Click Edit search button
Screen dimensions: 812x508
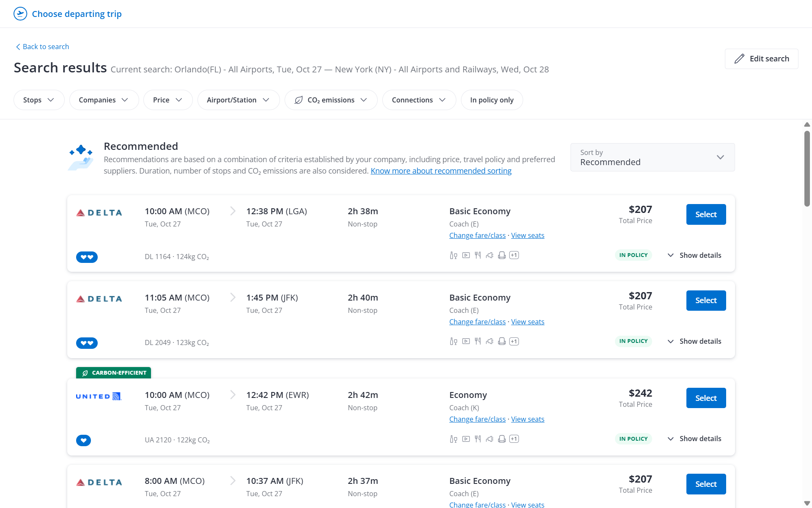click(x=761, y=59)
